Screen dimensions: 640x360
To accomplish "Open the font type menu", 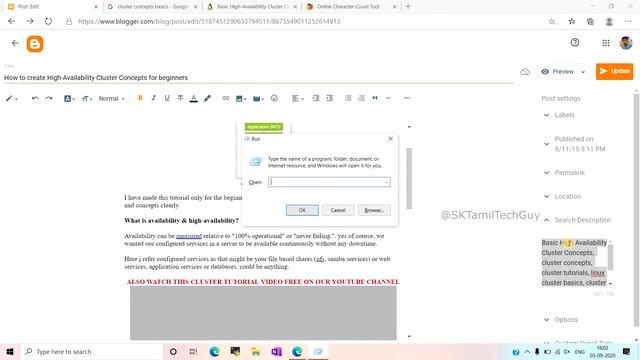I will 69,98.
